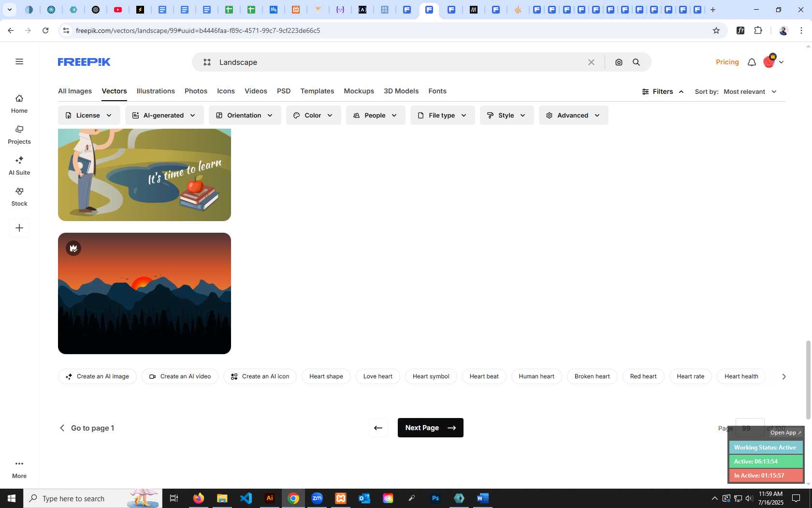Open the Pricing link
The width and height of the screenshot is (812, 508).
click(x=727, y=62)
